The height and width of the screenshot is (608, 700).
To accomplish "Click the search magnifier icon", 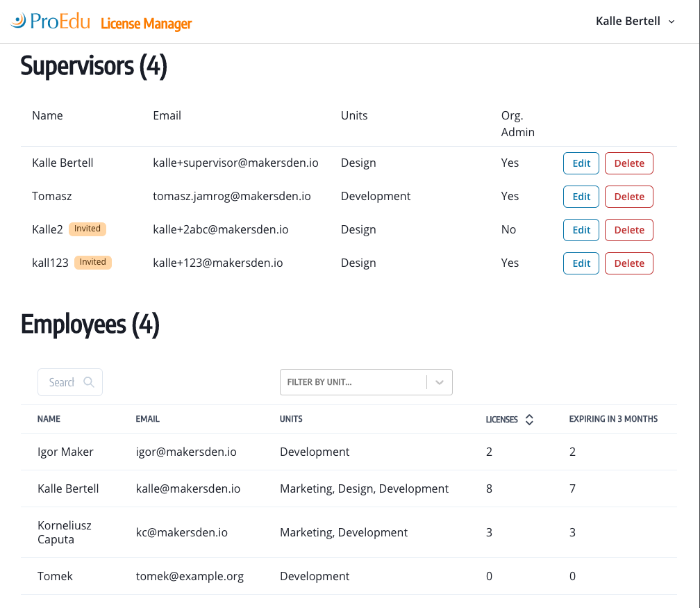I will (88, 382).
